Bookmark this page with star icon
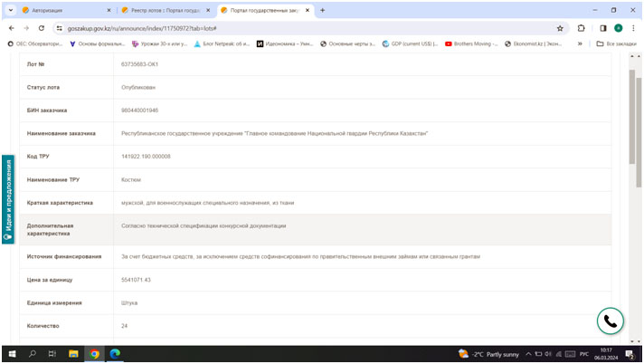Image resolution: width=644 pixels, height=364 pixels. pos(560,28)
